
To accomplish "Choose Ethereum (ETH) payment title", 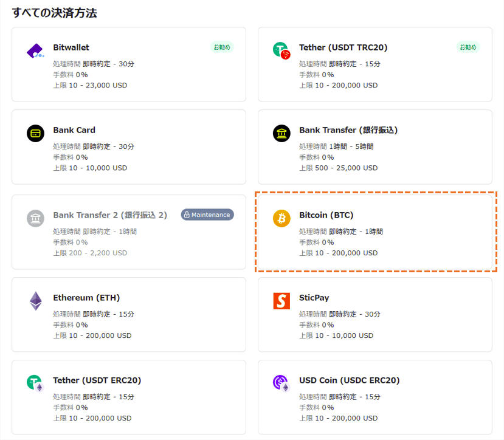I will (x=86, y=297).
